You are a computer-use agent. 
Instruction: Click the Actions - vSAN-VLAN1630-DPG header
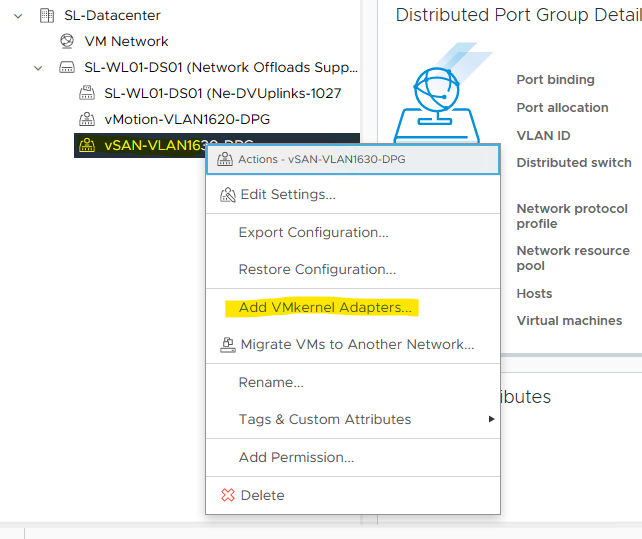(x=353, y=159)
